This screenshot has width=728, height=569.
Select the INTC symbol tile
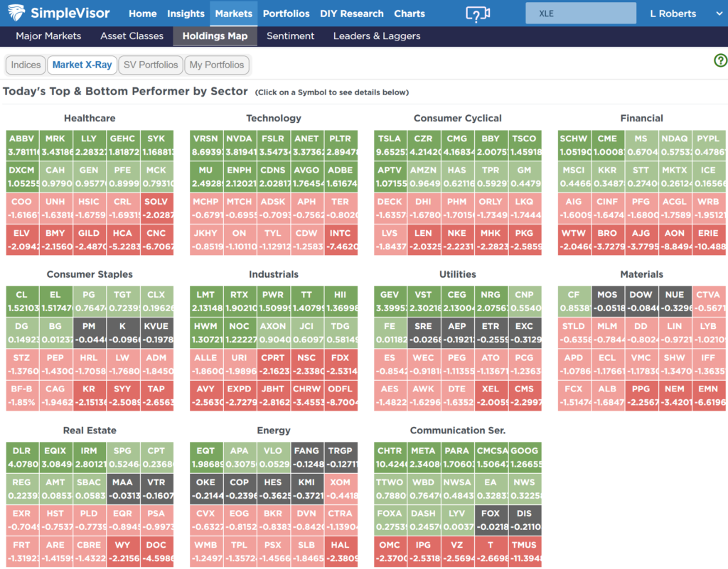coord(341,240)
